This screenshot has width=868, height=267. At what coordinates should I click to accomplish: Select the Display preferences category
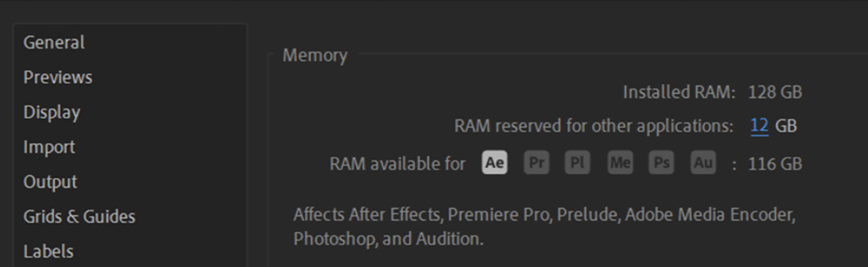point(51,112)
